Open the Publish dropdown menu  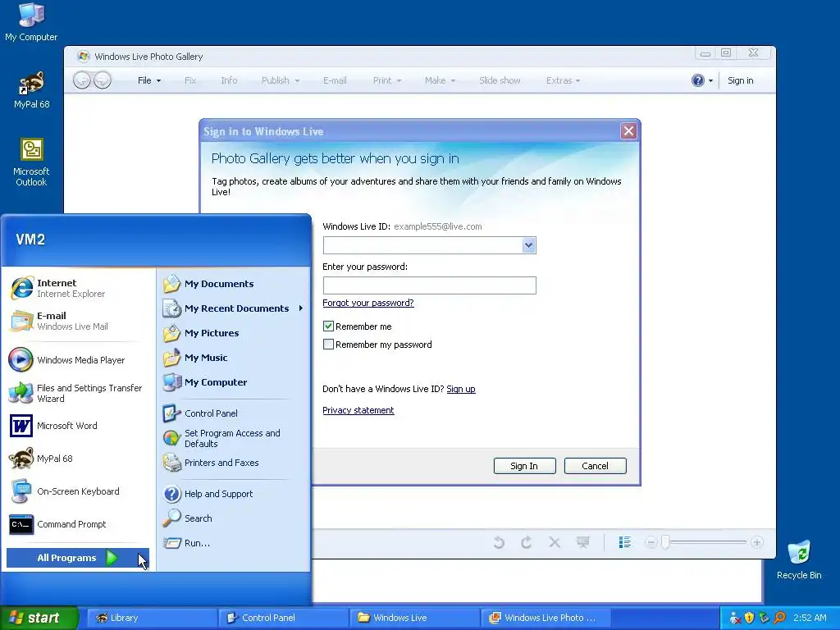281,80
